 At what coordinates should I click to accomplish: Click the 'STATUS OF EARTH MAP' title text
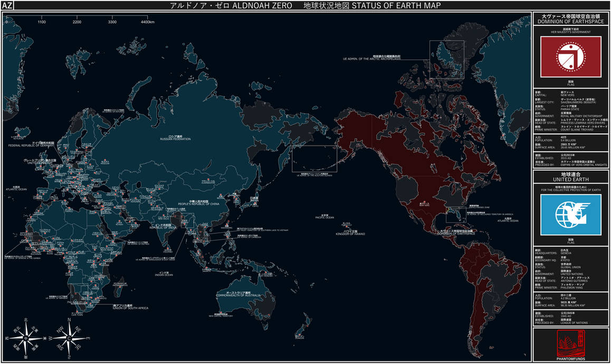pos(396,5)
